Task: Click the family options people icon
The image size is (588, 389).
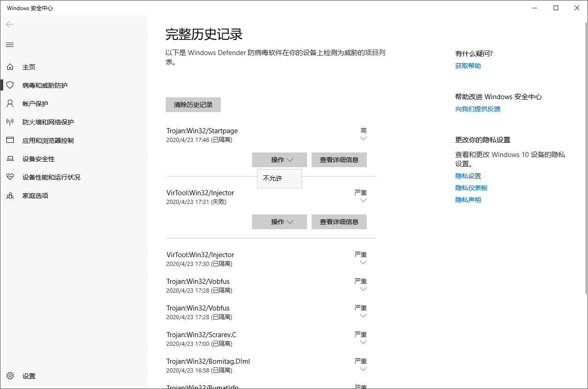Action: tap(10, 196)
